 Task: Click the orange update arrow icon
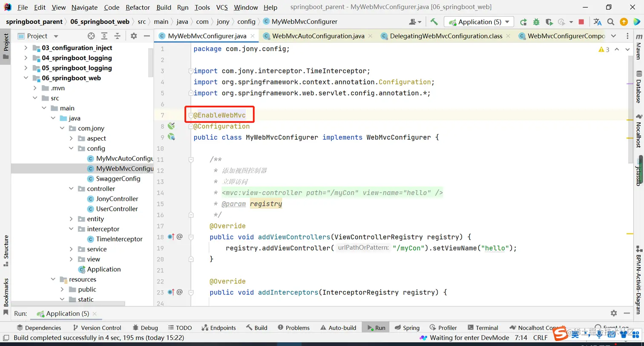[624, 22]
